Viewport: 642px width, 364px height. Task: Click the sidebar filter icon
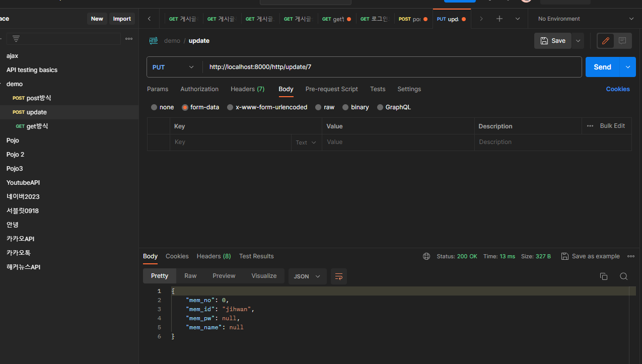pyautogui.click(x=16, y=39)
